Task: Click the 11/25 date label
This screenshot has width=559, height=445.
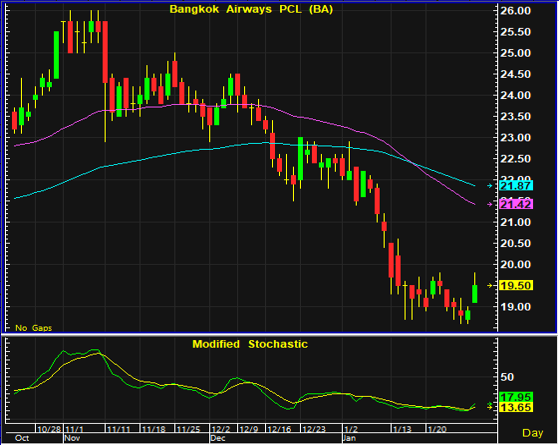Action: coord(189,429)
